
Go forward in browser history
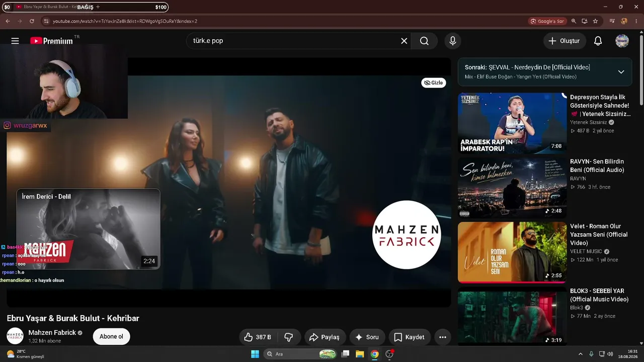tap(20, 21)
